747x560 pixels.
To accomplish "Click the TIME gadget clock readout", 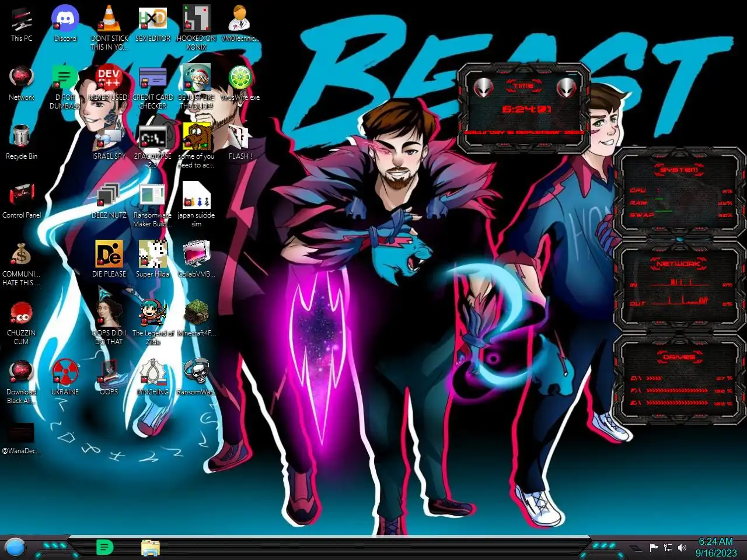I will (527, 108).
